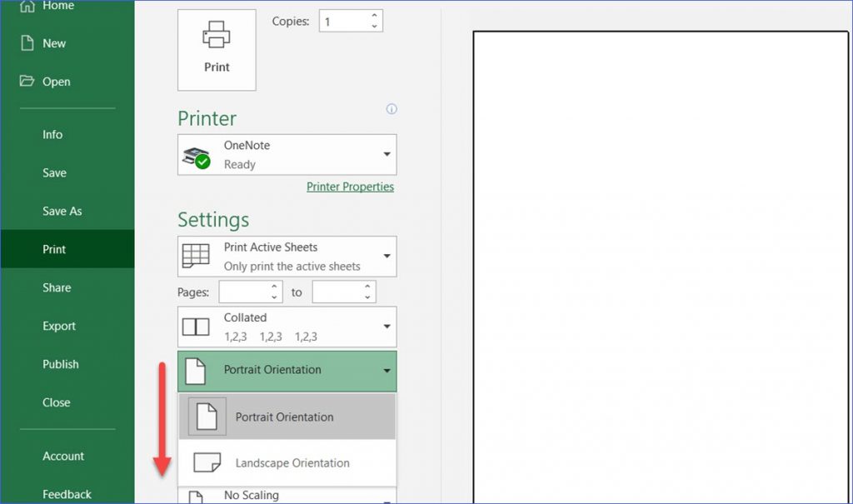The width and height of the screenshot is (853, 504).
Task: Click the info icon next to Printer
Action: (x=392, y=109)
